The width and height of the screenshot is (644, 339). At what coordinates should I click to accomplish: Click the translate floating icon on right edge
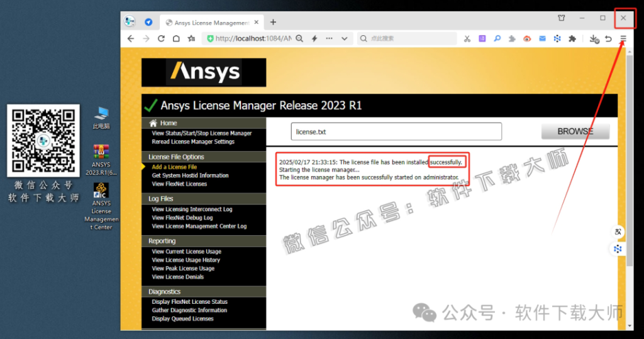618,231
